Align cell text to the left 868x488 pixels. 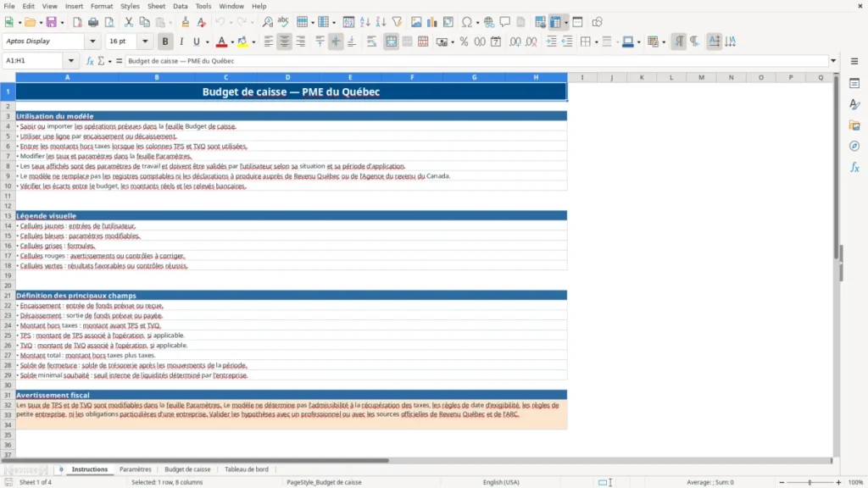click(x=269, y=42)
